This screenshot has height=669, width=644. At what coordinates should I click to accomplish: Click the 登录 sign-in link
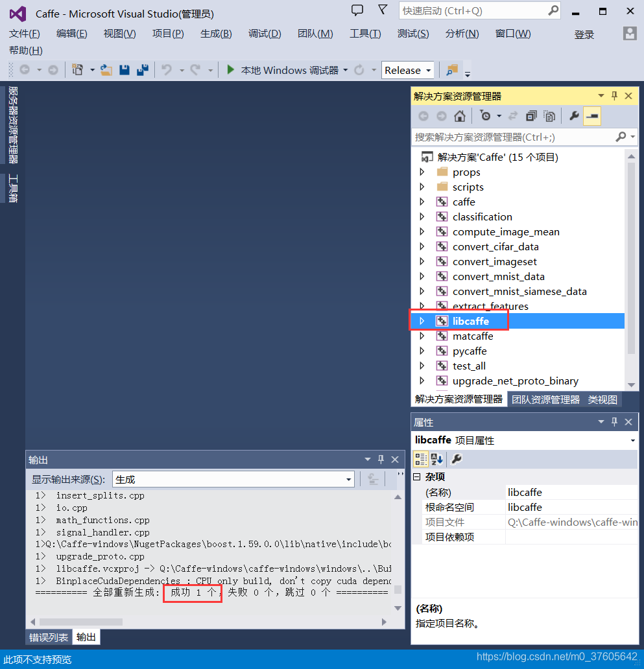pos(584,34)
